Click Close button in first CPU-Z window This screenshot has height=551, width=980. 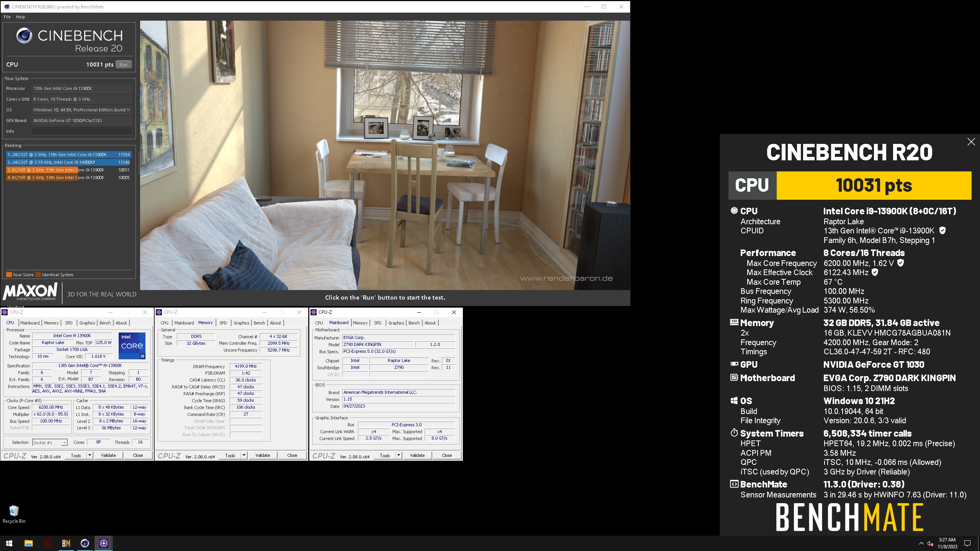click(x=138, y=455)
